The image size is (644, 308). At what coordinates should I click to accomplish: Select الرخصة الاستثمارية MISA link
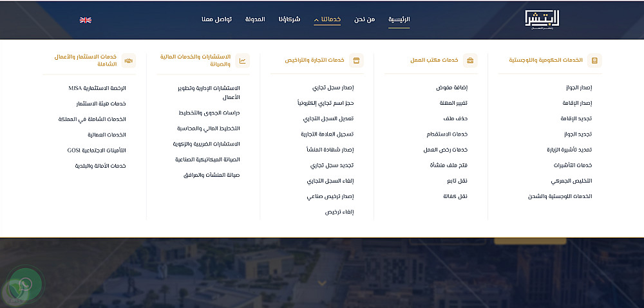97,88
